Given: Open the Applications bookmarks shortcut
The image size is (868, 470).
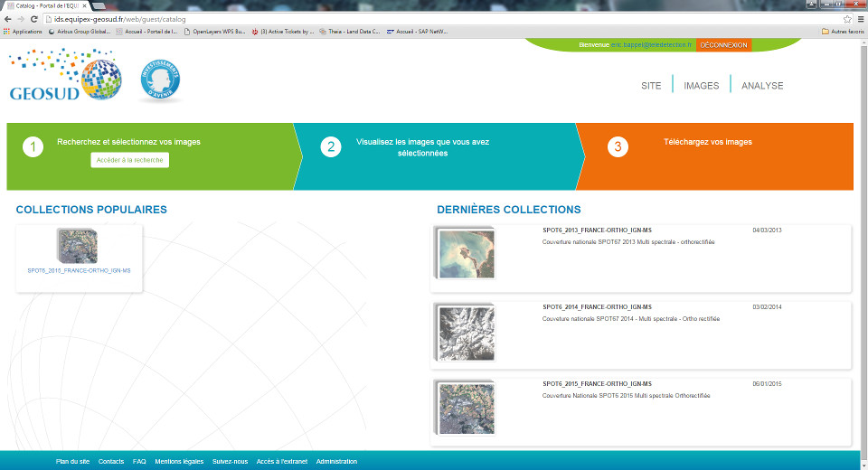Looking at the screenshot, I should point(23,31).
